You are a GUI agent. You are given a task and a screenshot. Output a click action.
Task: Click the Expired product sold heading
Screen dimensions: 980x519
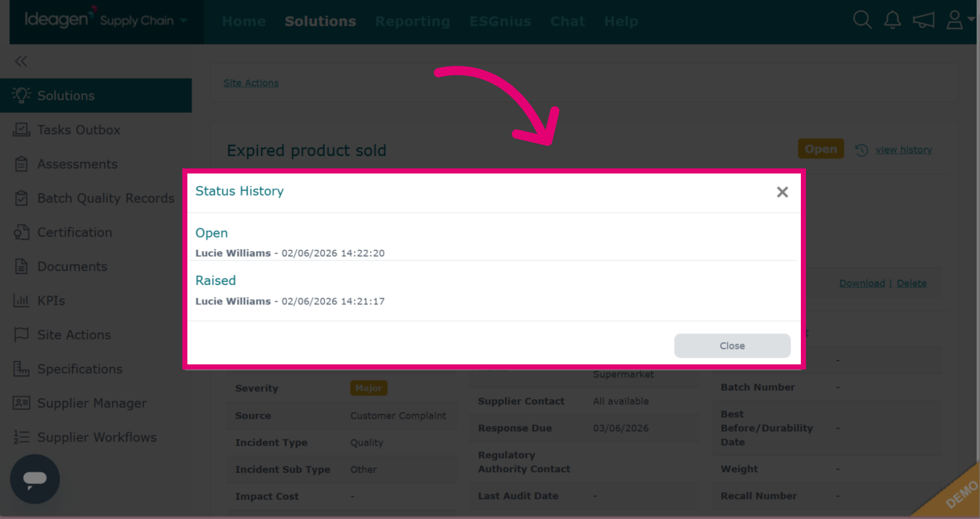tap(306, 151)
